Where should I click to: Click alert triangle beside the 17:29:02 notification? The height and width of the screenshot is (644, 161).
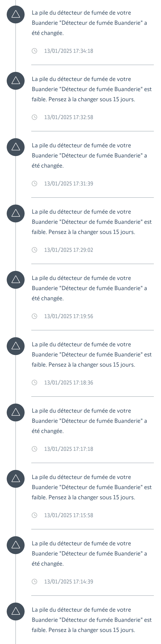(x=16, y=213)
